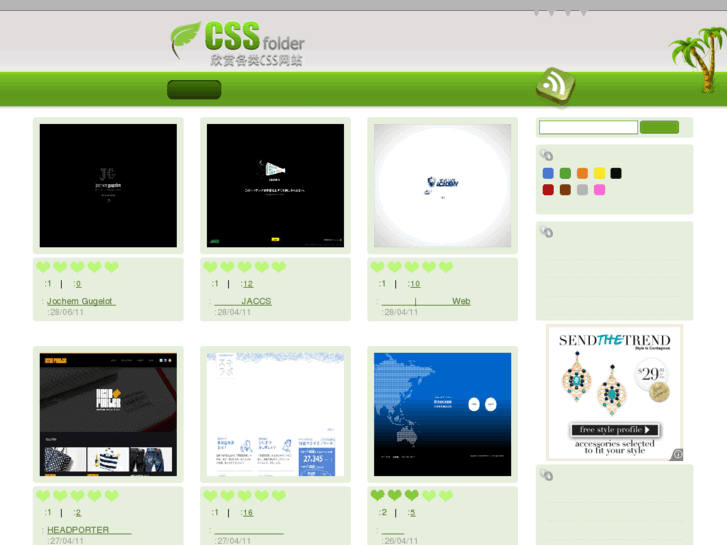Viewport: 727px width, 545px height.
Task: Rate the Web entry with the first heart
Action: pyautogui.click(x=377, y=267)
